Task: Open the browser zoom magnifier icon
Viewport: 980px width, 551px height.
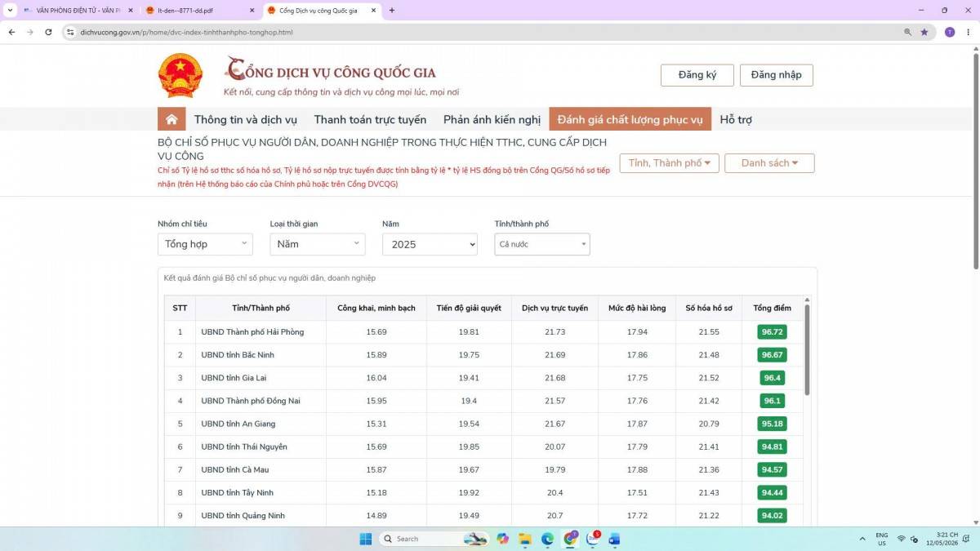Action: (907, 32)
